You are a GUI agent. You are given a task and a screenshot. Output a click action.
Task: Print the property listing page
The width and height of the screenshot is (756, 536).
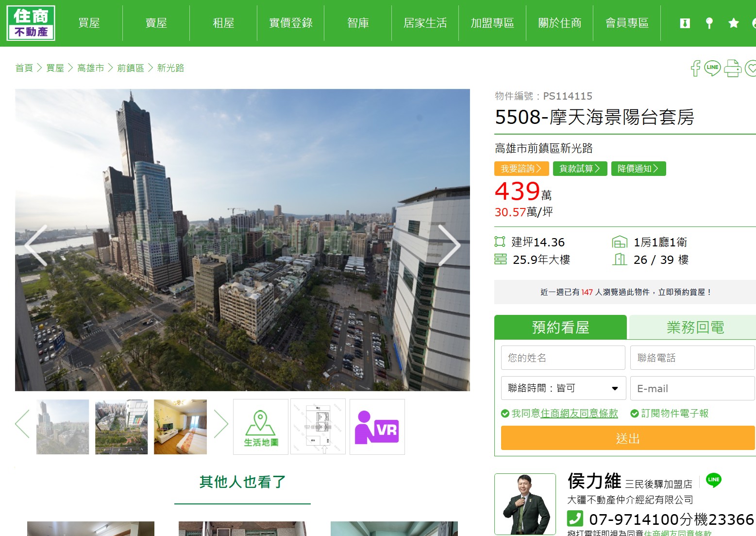pos(733,69)
